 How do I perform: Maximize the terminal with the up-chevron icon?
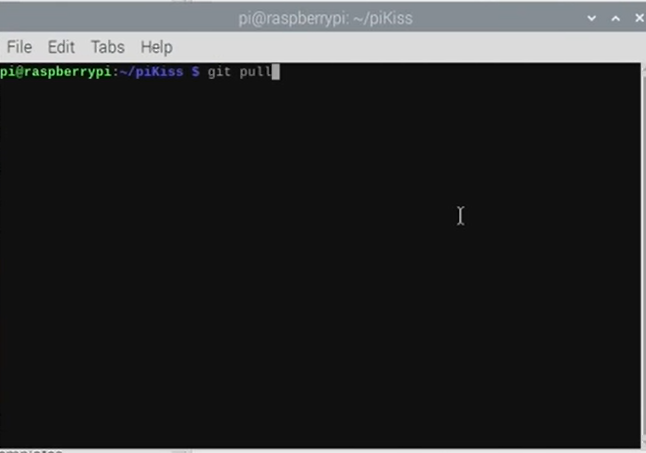tap(616, 18)
